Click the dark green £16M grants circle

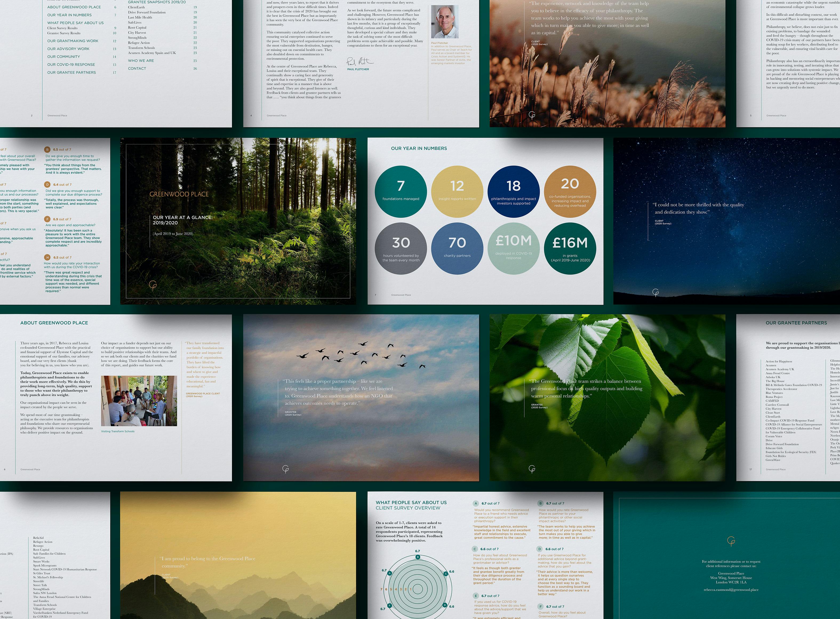click(x=570, y=248)
